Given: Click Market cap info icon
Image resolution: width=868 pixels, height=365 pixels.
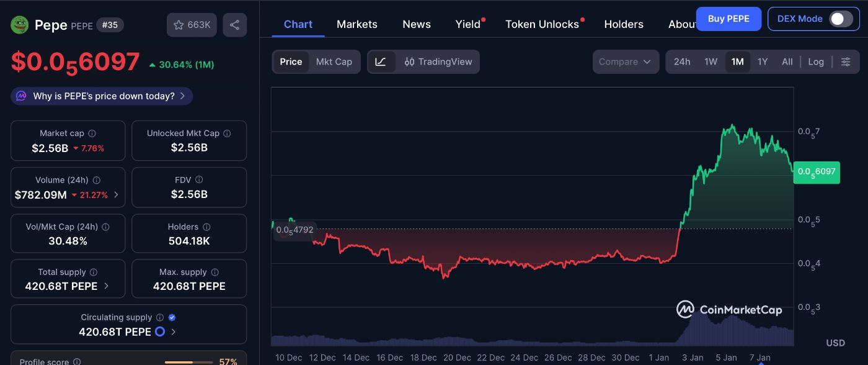Looking at the screenshot, I should (92, 133).
